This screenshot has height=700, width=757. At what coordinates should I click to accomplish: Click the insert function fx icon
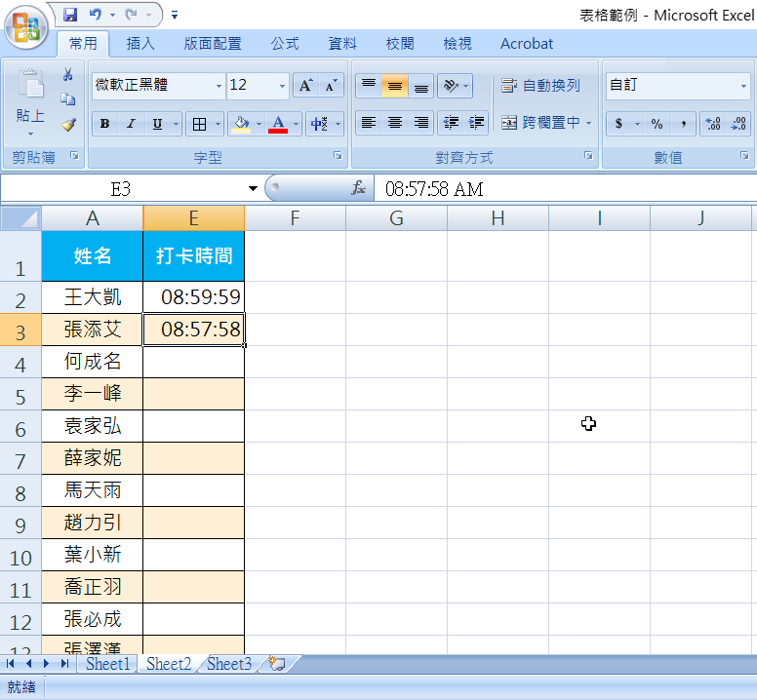point(359,188)
